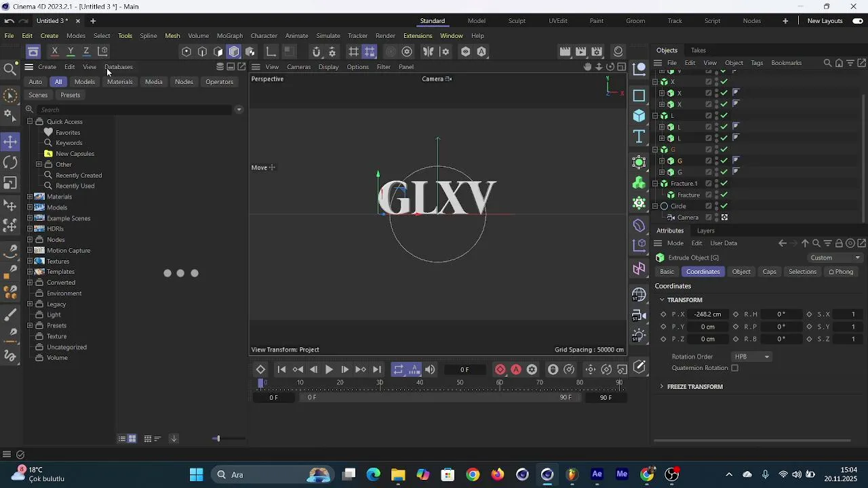
Task: Toggle playback sound speaker icon
Action: coord(430,369)
